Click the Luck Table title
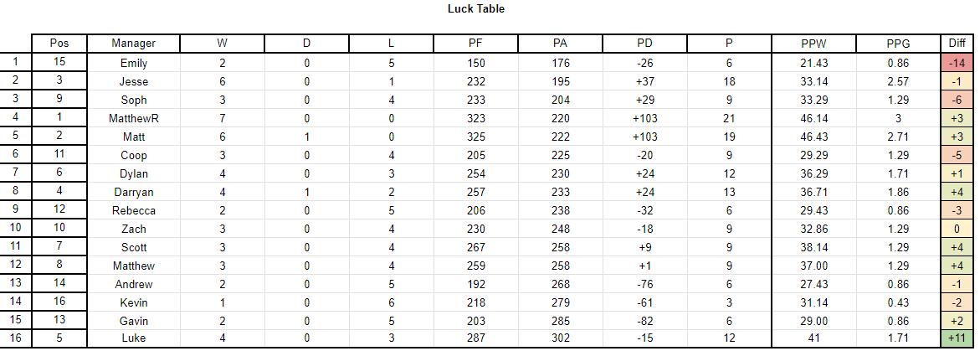980x351 pixels. pyautogui.click(x=476, y=8)
